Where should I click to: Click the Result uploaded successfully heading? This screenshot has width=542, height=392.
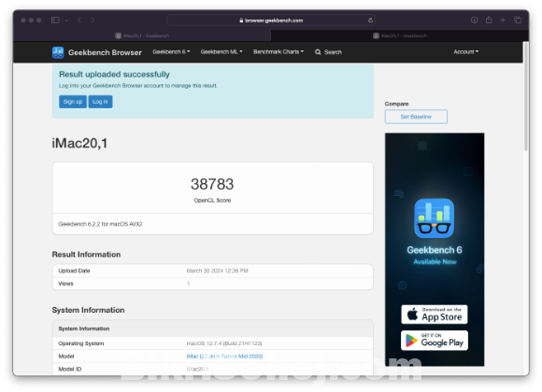[x=114, y=75]
